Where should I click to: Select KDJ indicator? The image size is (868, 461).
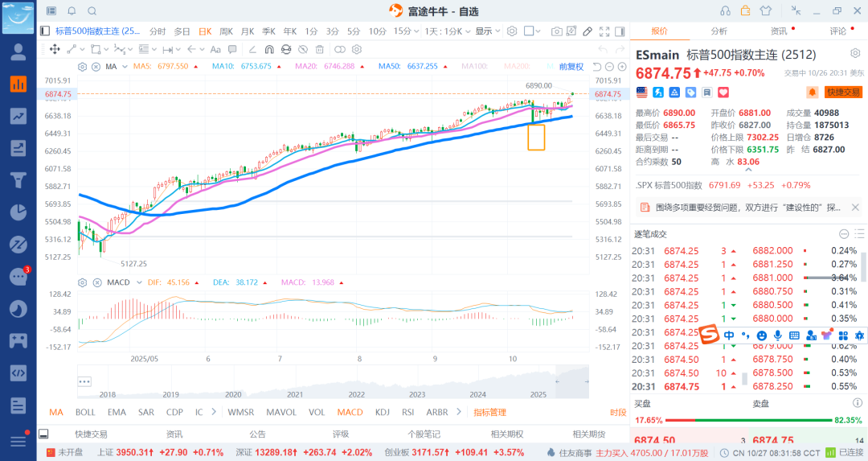382,412
